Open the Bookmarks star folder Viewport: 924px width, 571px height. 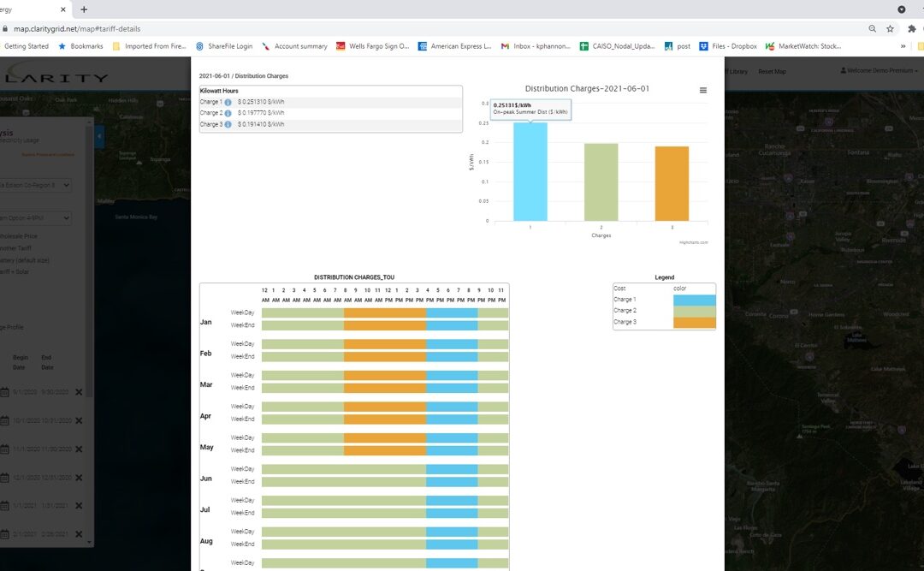80,46
